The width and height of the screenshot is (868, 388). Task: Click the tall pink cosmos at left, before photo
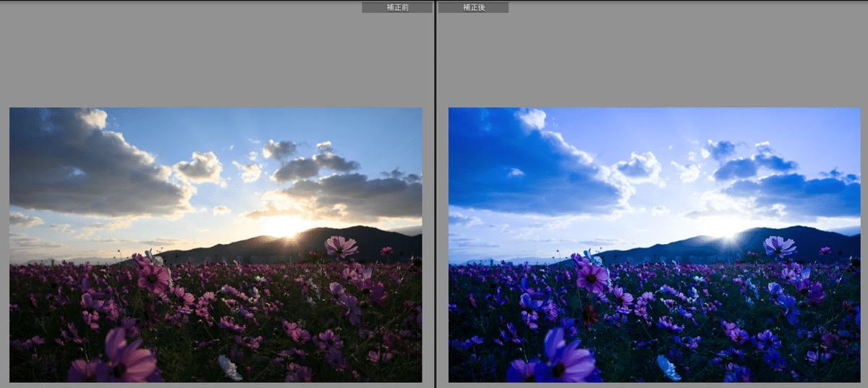click(153, 277)
